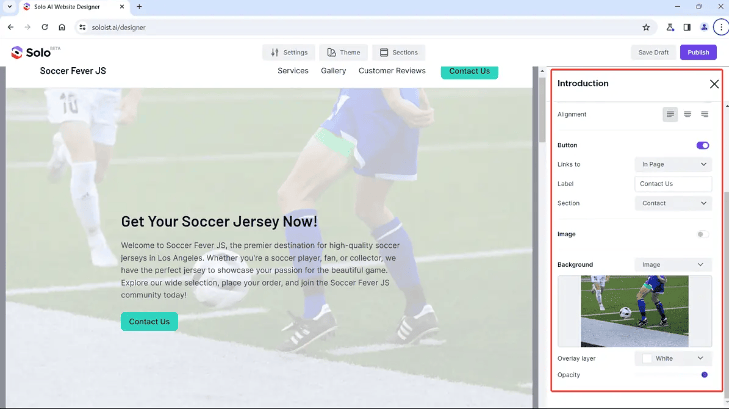Open the Theme menu
This screenshot has height=412, width=729.
343,52
